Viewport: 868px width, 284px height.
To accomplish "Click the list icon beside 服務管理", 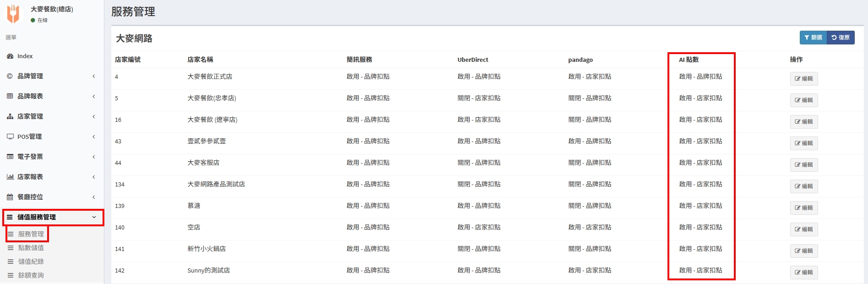I will coord(11,234).
